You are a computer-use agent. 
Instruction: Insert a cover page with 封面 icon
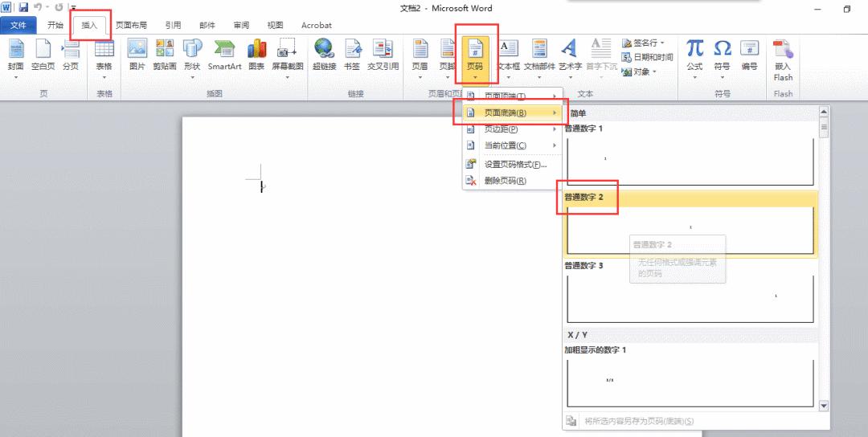point(15,54)
